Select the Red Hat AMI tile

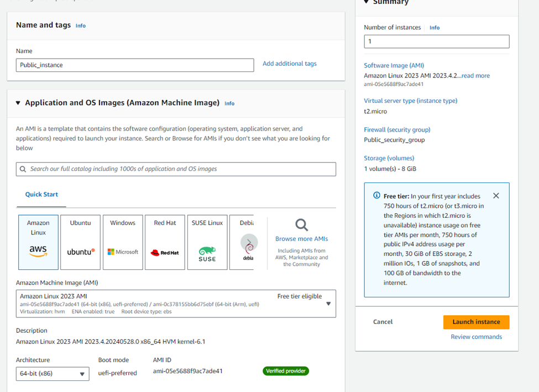point(165,242)
